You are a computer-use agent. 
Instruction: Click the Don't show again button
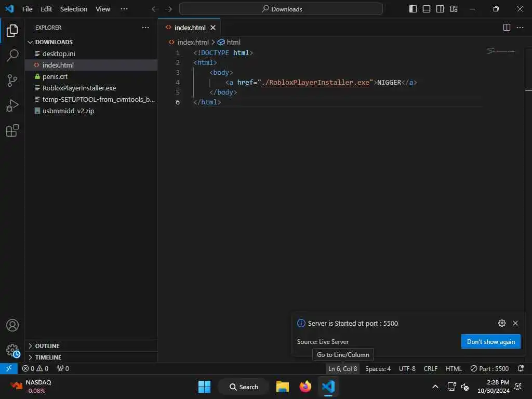coord(490,342)
